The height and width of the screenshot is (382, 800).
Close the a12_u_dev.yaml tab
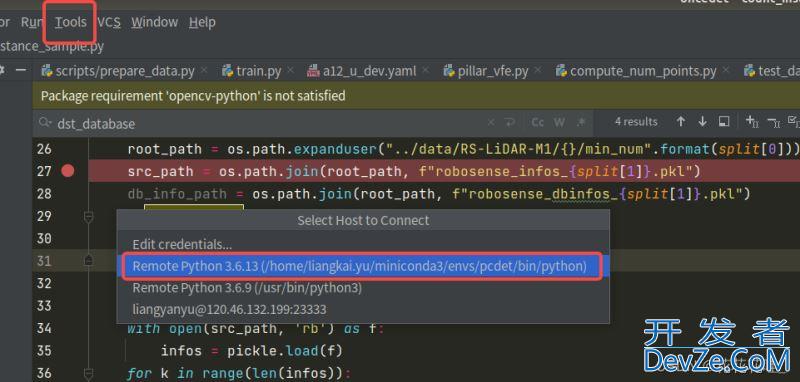point(426,70)
